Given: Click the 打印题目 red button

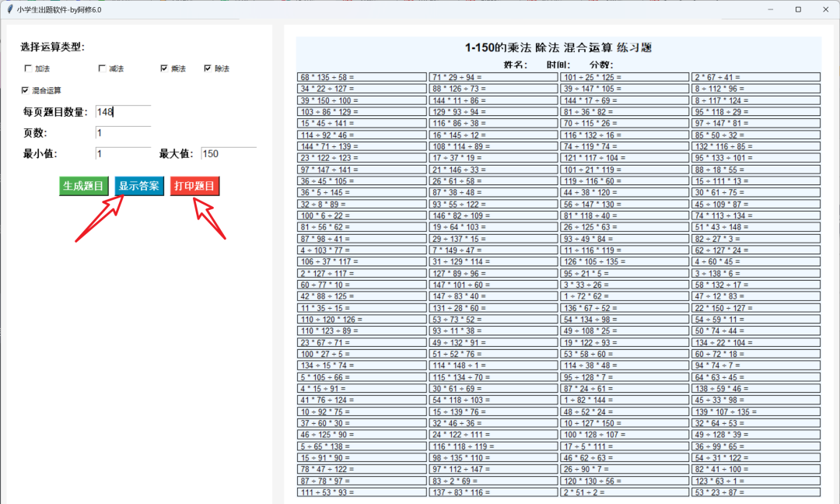Looking at the screenshot, I should 194,187.
